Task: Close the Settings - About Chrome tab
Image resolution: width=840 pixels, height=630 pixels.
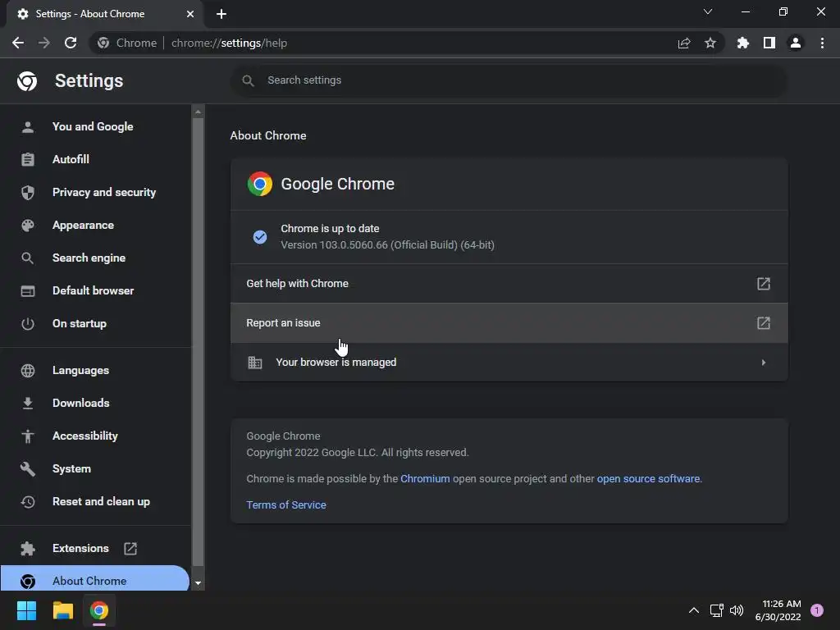Action: tap(190, 14)
